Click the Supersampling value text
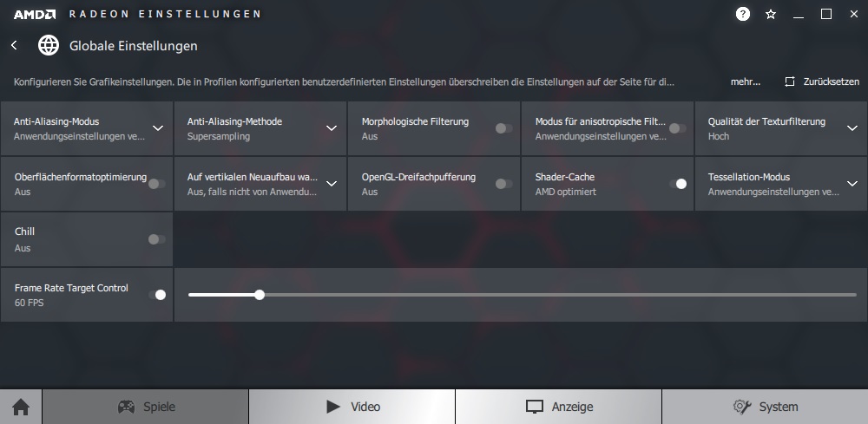 point(219,136)
